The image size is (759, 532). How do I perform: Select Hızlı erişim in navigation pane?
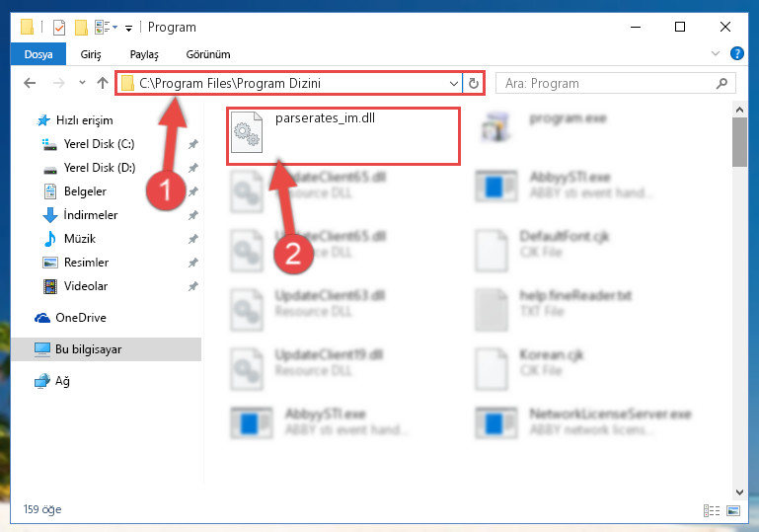84,120
